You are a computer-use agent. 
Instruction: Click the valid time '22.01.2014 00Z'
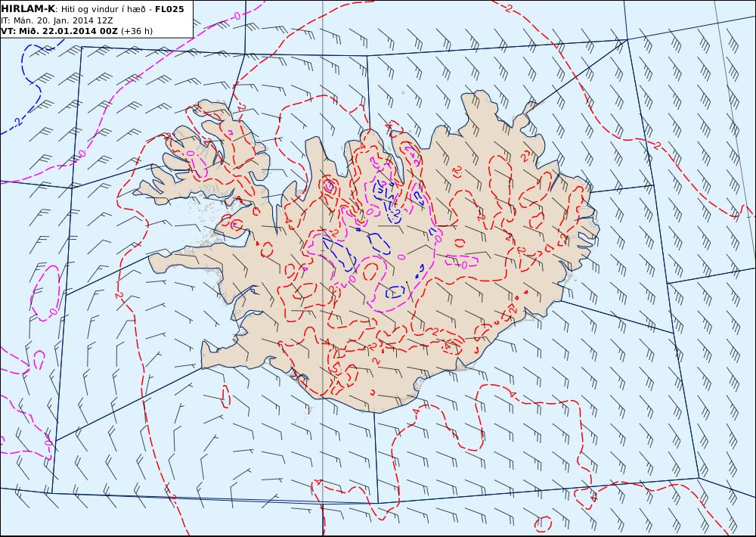pyautogui.click(x=81, y=31)
